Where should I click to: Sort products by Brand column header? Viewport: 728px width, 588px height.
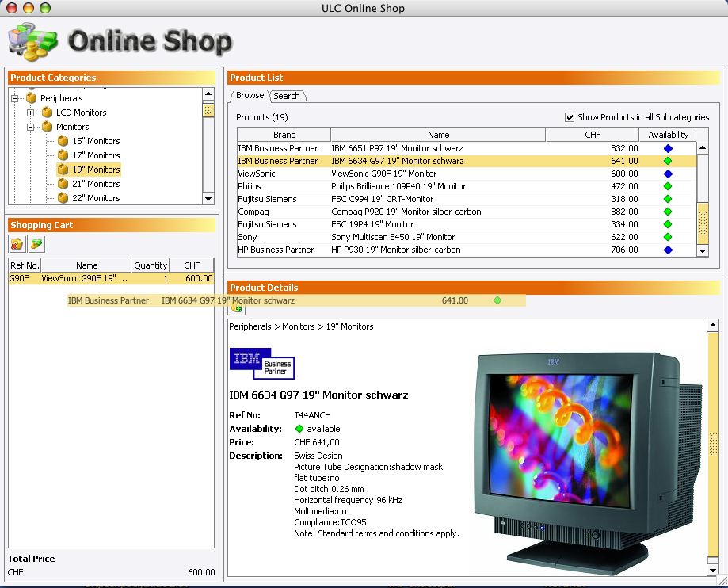pyautogui.click(x=284, y=135)
